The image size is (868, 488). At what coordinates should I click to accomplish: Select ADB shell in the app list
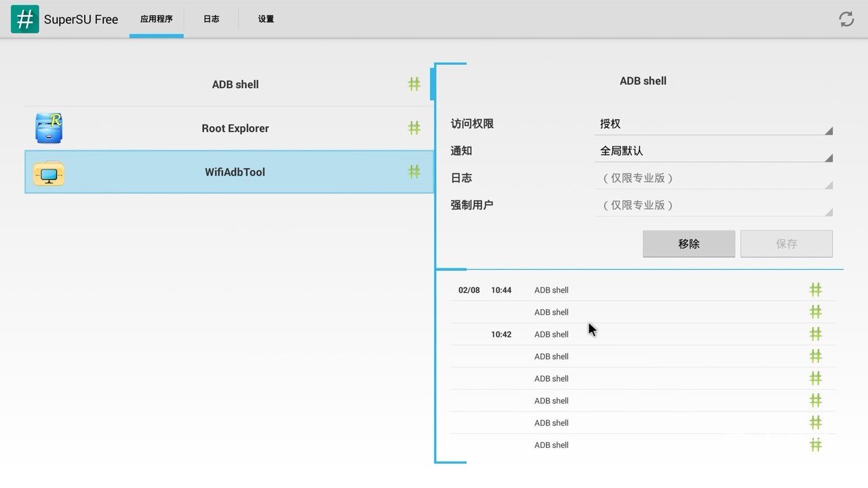(229, 84)
